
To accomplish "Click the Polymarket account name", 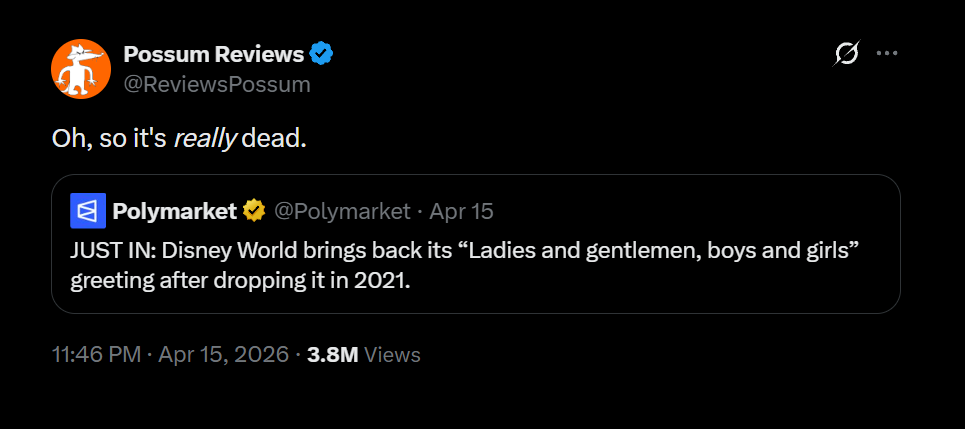I will click(x=174, y=211).
